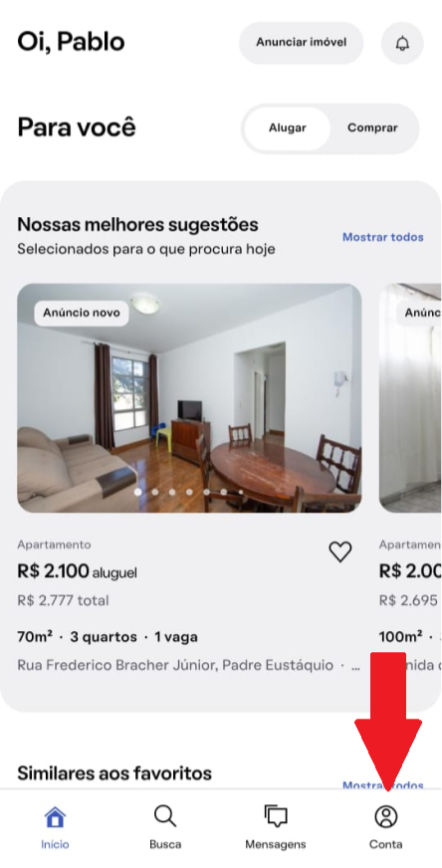This screenshot has height=868, width=442.
Task: Open the Busca magnifier icon
Action: [x=165, y=816]
